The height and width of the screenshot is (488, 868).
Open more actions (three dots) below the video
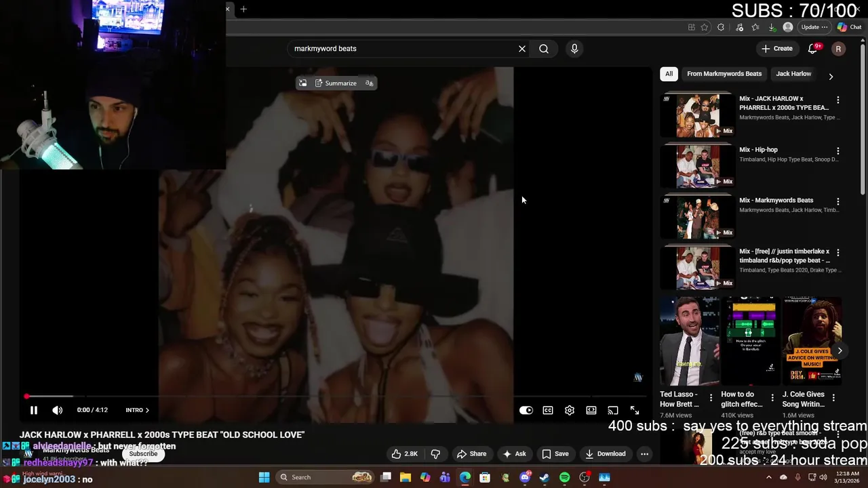tap(645, 454)
